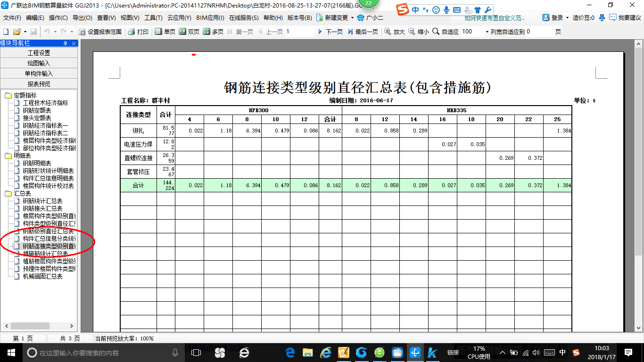Open the 文件(F) menu

pos(12,18)
